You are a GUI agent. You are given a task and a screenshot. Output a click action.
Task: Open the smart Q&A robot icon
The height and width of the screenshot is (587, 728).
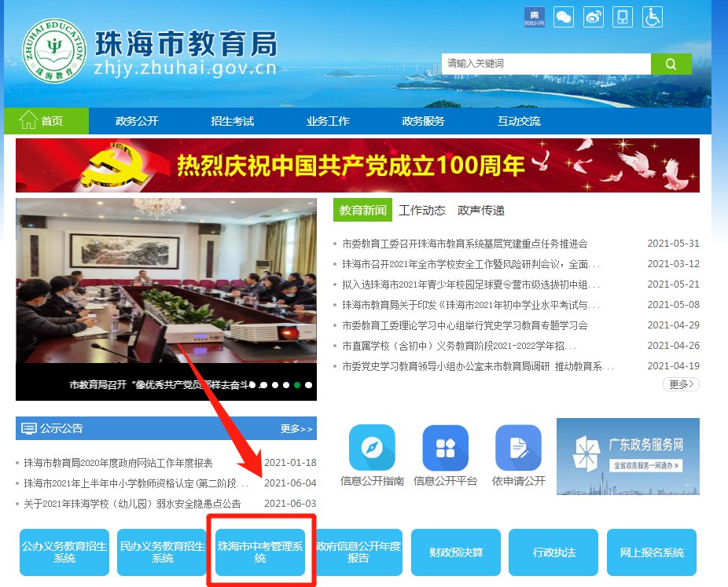click(x=534, y=17)
